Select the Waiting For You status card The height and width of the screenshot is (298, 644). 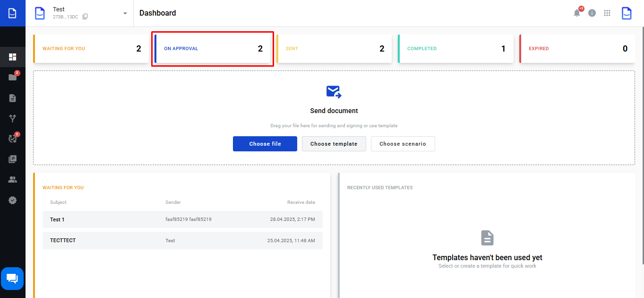point(91,49)
